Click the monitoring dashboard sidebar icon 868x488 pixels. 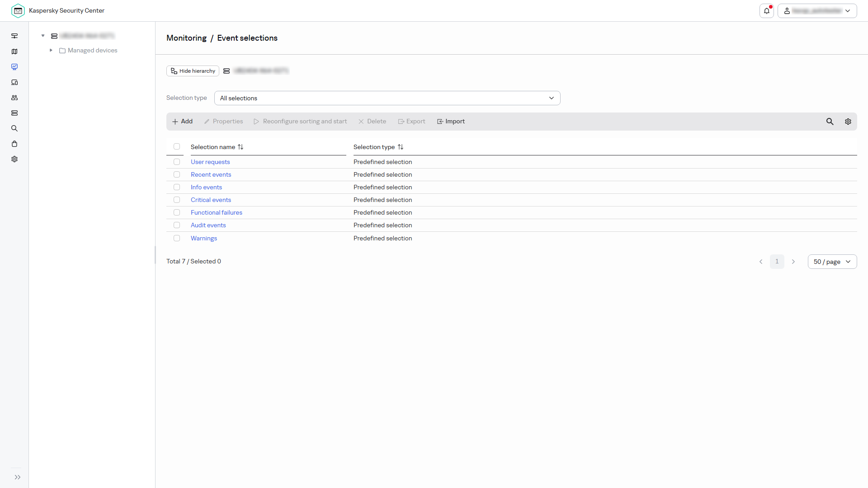(x=14, y=67)
